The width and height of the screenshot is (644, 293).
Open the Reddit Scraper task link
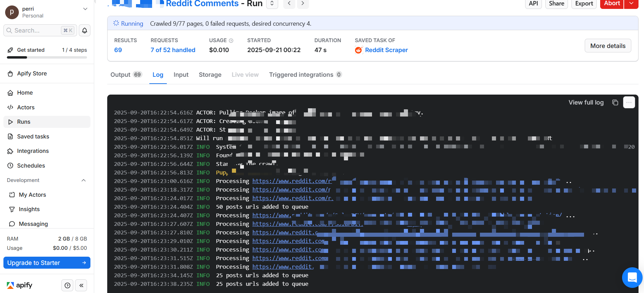click(x=386, y=50)
